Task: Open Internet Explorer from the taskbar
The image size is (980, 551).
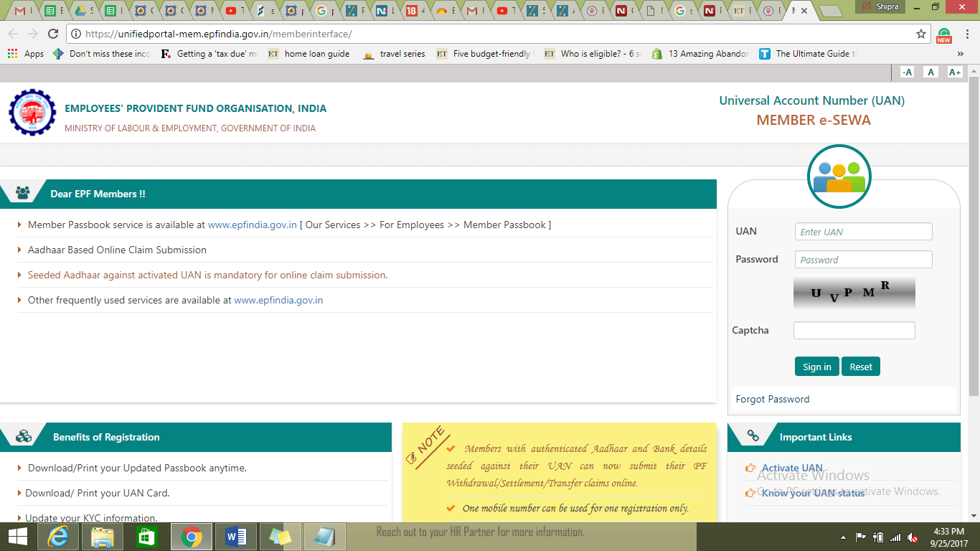Action: (x=59, y=537)
